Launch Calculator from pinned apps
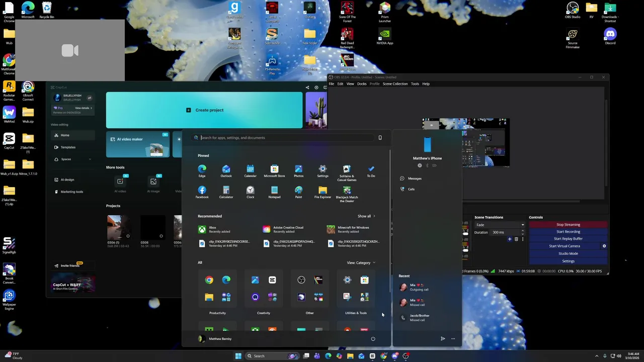Image resolution: width=644 pixels, height=362 pixels. [226, 192]
